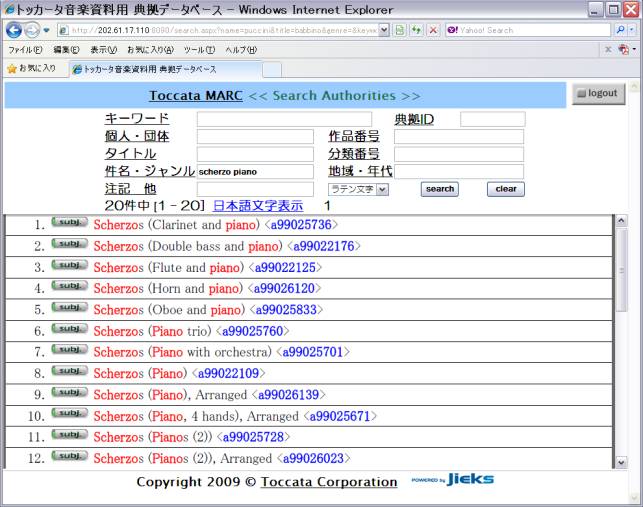Click subj icon in row 9 Piano, Arranged
The width and height of the screenshot is (643, 507).
pos(69,392)
